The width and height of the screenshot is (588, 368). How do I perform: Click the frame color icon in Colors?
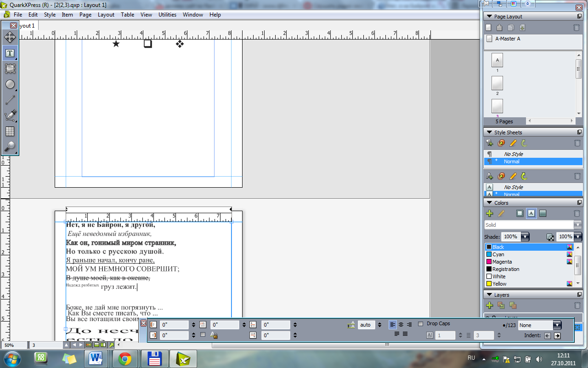(520, 213)
